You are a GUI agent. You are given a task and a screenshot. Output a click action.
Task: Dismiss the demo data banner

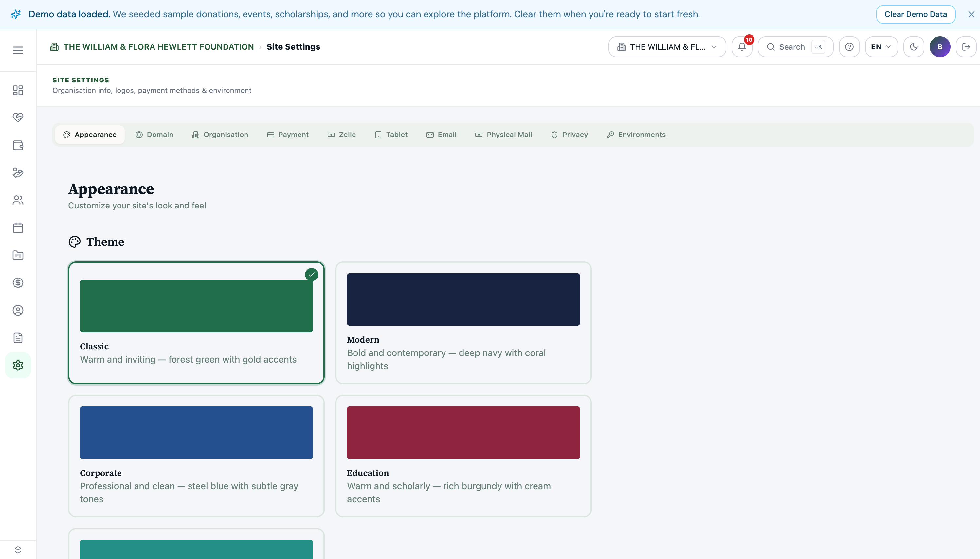(971, 14)
